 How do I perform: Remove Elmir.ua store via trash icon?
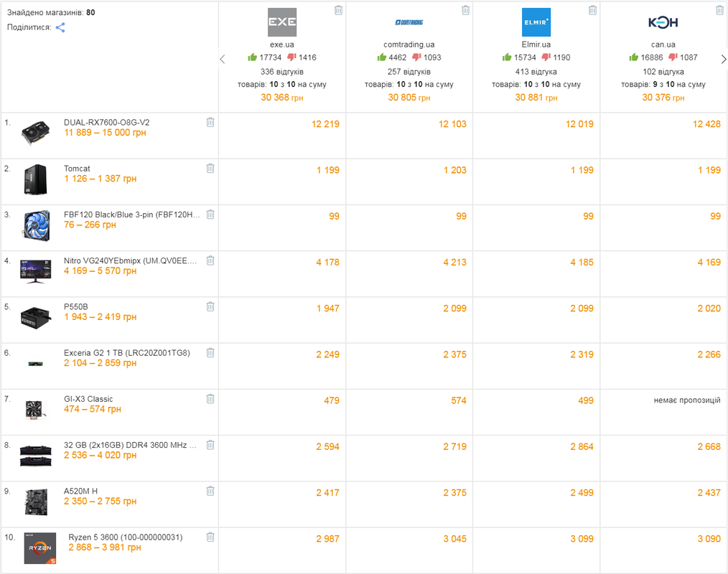(593, 10)
